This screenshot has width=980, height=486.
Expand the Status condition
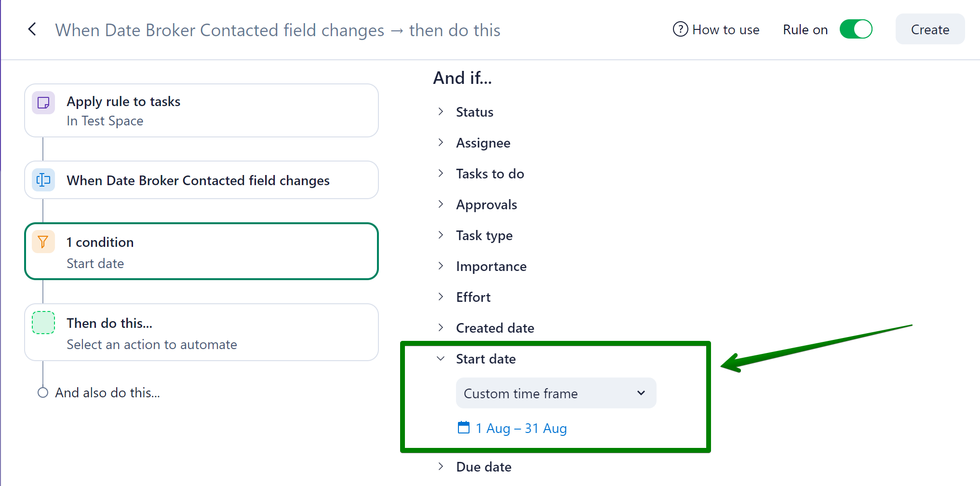(441, 112)
